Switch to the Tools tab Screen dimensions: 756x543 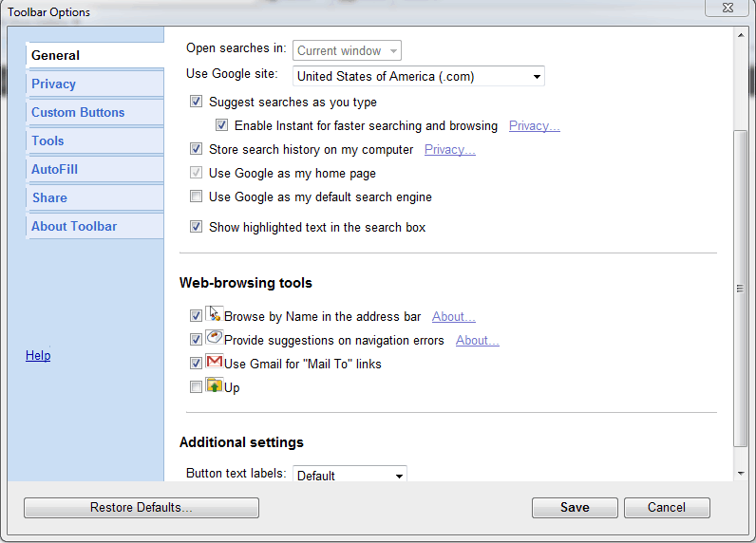(x=95, y=140)
